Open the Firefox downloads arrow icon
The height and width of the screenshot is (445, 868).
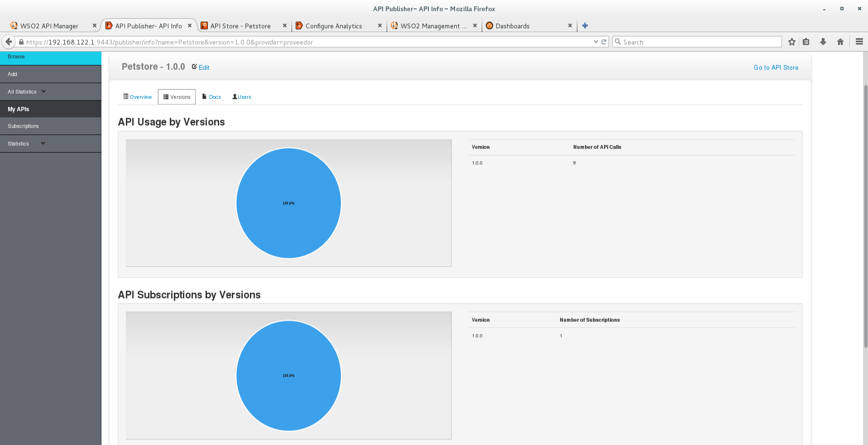(x=823, y=42)
